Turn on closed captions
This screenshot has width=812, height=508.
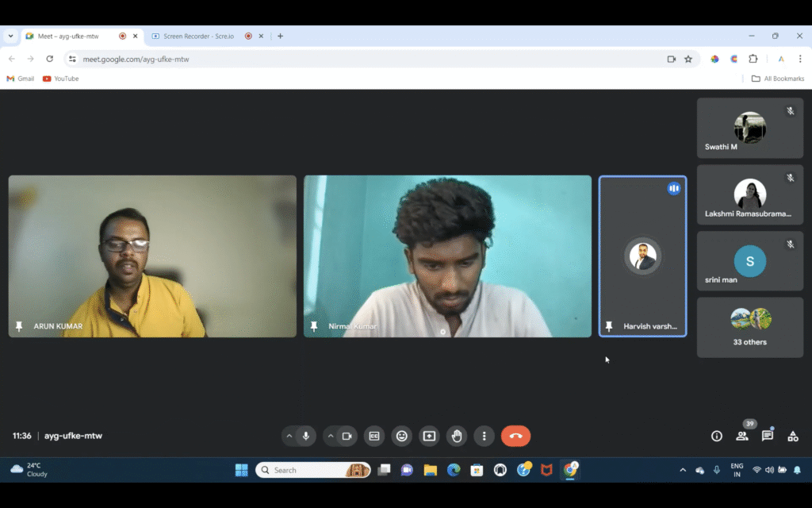(x=374, y=436)
